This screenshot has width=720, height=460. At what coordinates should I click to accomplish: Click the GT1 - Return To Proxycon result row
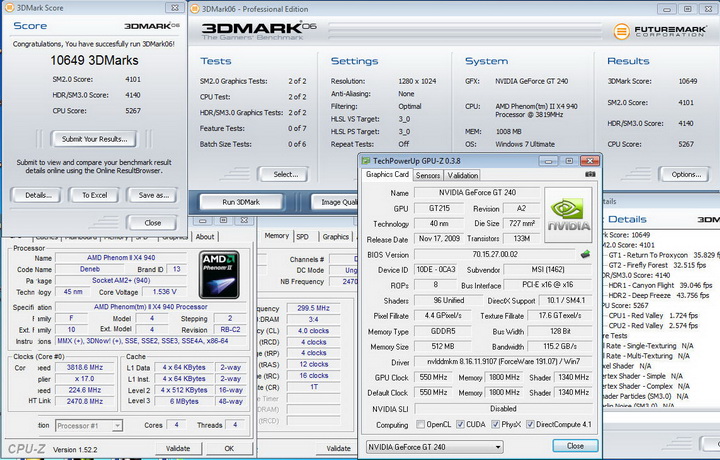(662, 255)
